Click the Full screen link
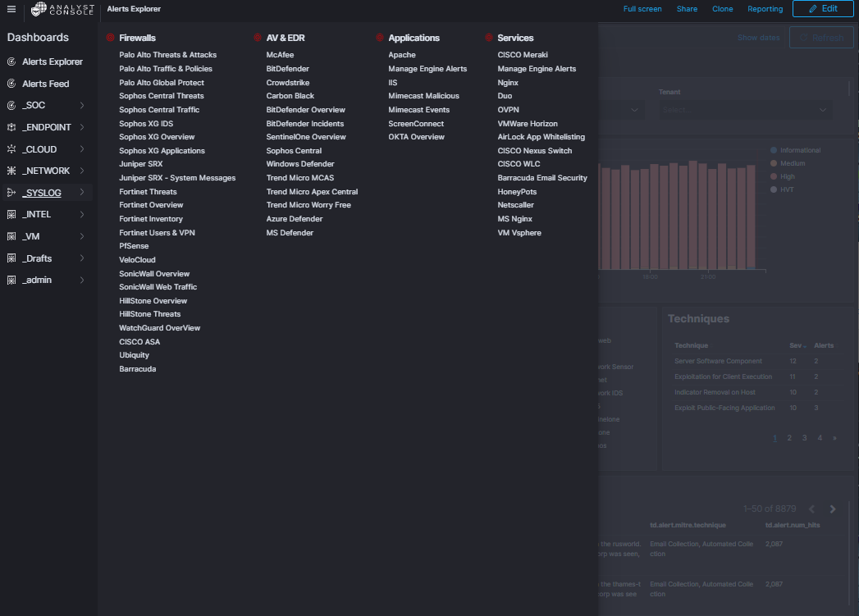This screenshot has width=859, height=616. [x=642, y=9]
